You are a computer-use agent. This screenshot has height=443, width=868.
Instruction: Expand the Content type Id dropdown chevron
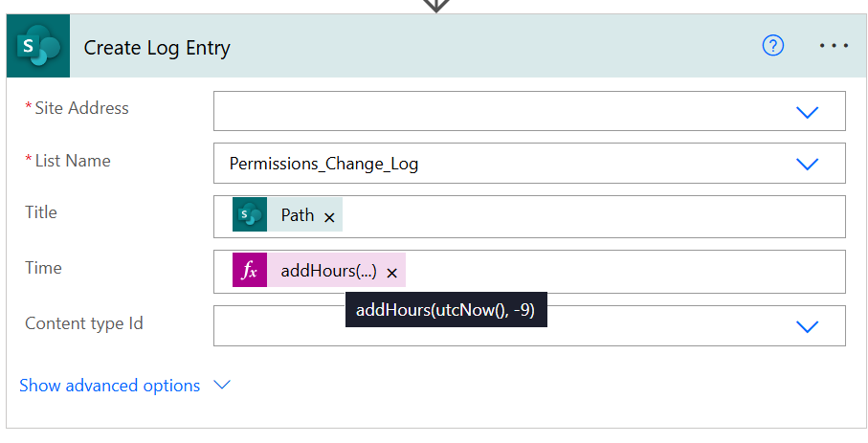[x=807, y=326]
